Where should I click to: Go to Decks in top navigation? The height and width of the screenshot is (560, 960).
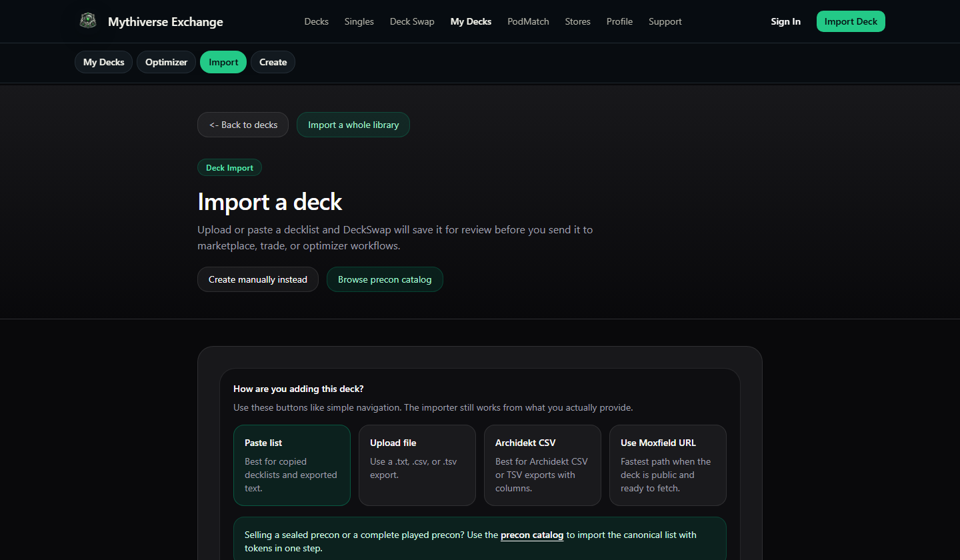coord(317,21)
